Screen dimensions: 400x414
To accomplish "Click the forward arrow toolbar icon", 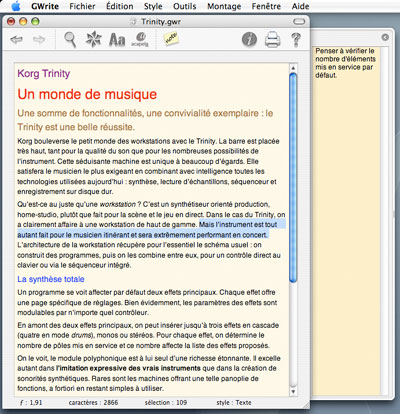I will pyautogui.click(x=39, y=40).
